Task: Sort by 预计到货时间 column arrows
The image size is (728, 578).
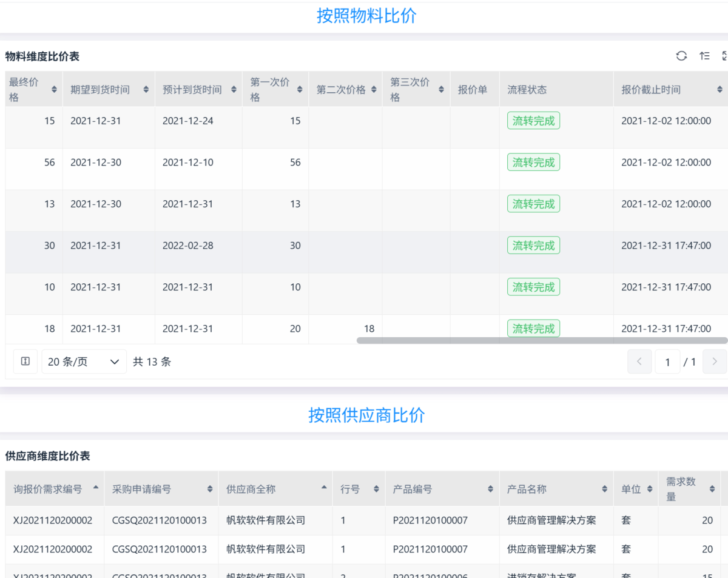Action: pos(234,90)
